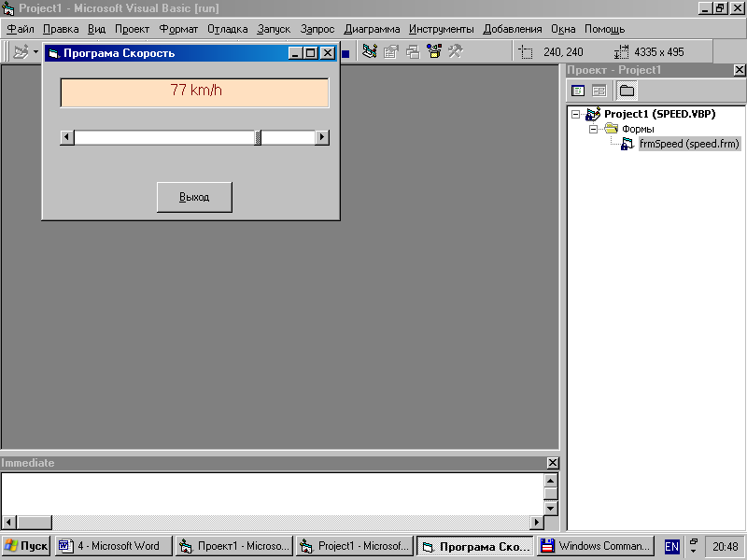The height and width of the screenshot is (560, 747).
Task: Open the Добавления menu
Action: coord(512,29)
